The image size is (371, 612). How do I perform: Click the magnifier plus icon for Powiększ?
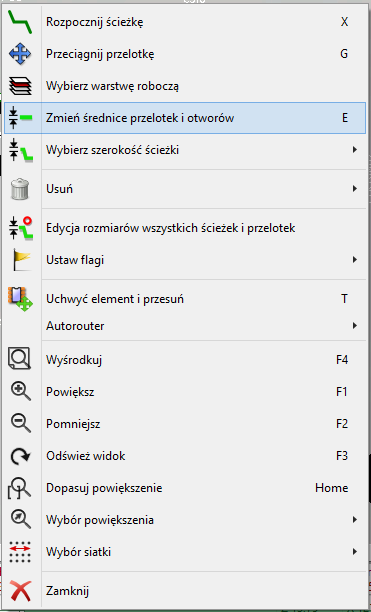[x=20, y=391]
